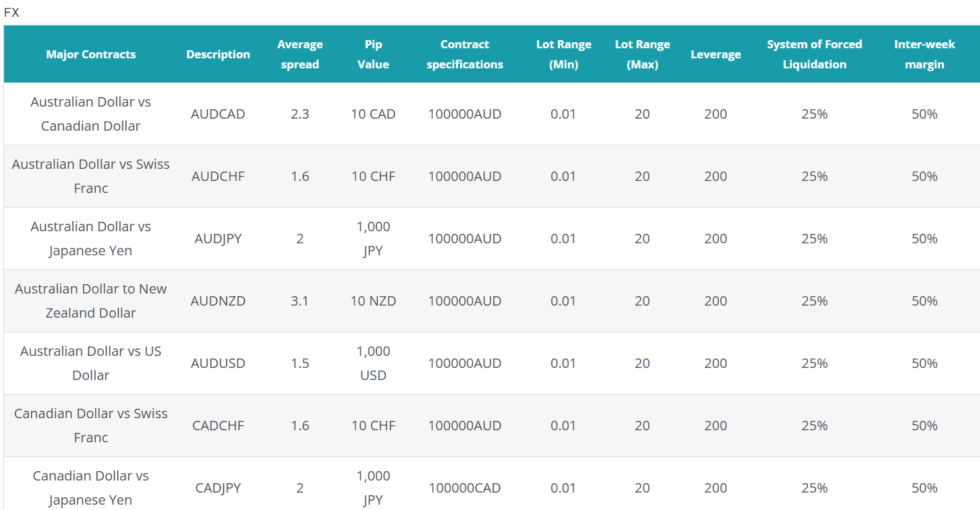Click the System of Forced Liquidation header

tap(814, 54)
